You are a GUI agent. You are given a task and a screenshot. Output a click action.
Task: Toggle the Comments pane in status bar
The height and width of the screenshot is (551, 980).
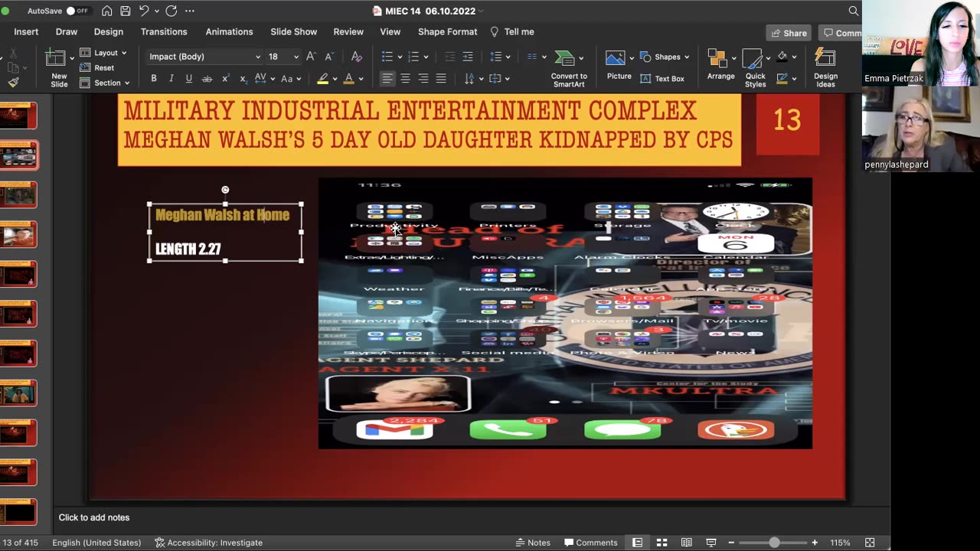(x=590, y=543)
